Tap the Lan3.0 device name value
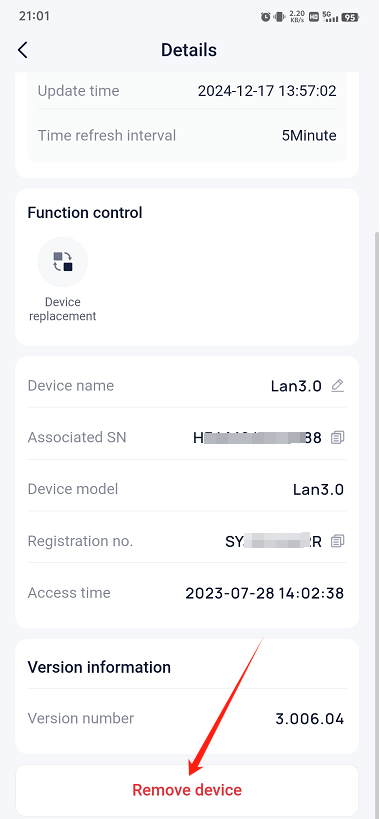Image resolution: width=380 pixels, height=819 pixels. pyautogui.click(x=296, y=386)
